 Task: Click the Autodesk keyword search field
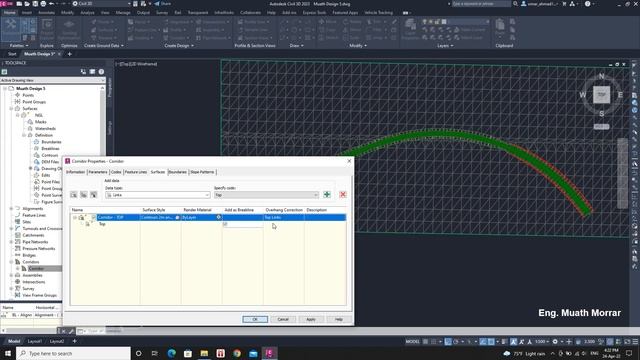pos(481,4)
